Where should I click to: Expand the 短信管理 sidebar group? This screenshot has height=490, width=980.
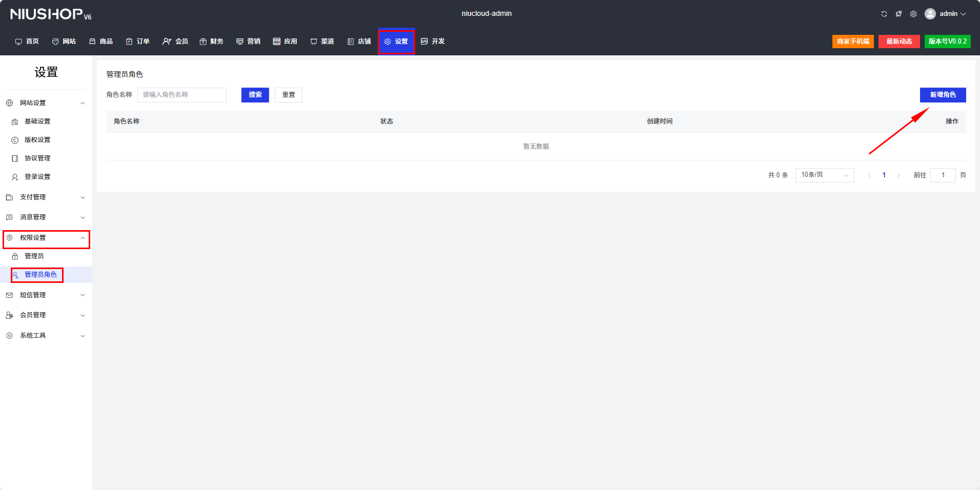45,295
